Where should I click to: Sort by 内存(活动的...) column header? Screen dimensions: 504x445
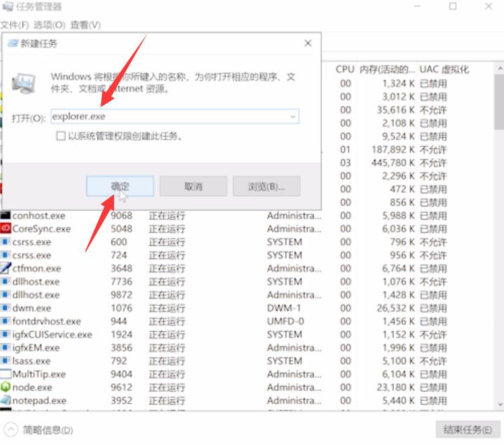pyautogui.click(x=387, y=69)
